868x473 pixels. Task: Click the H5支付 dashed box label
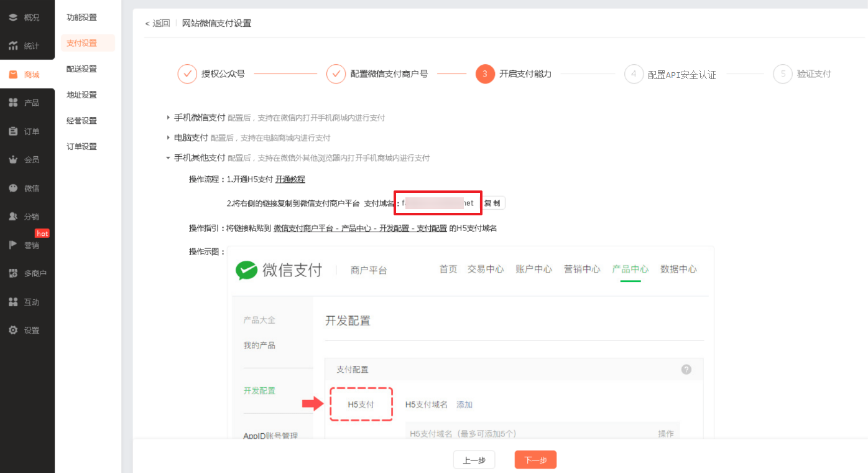point(361,405)
